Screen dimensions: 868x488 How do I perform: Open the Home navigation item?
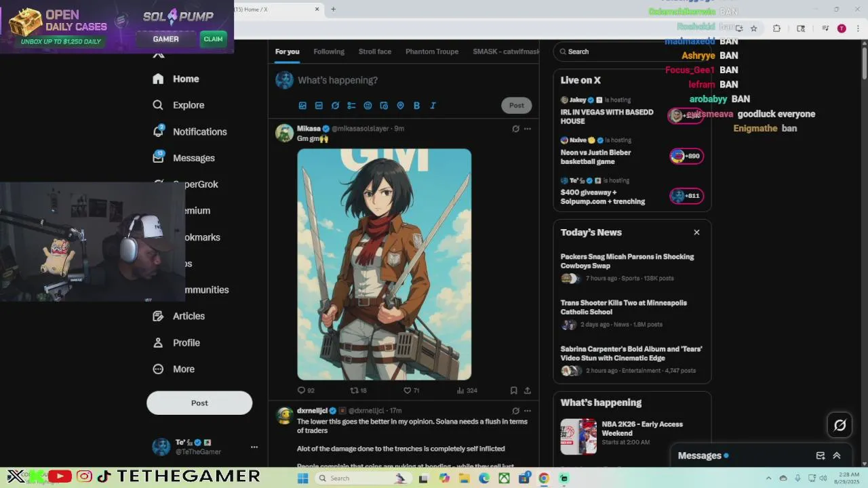[x=176, y=79]
